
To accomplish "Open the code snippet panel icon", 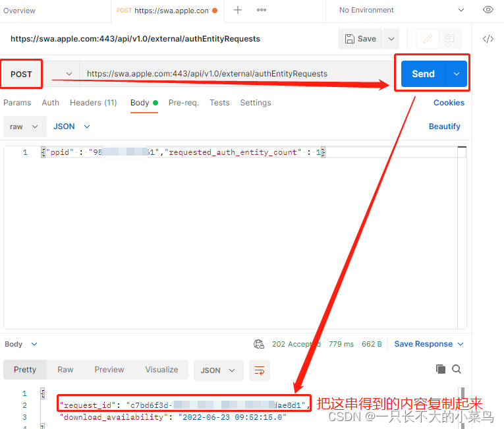I will 488,39.
